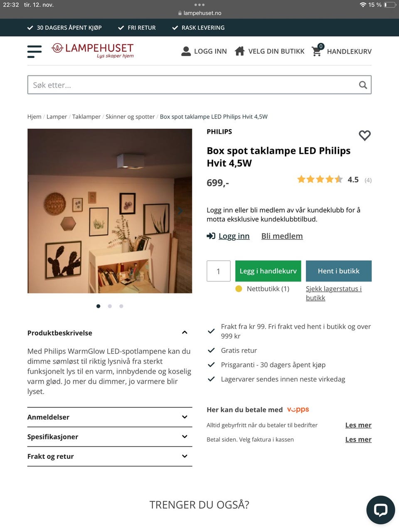Click the search magnifier icon
399x532 pixels.
(x=362, y=84)
